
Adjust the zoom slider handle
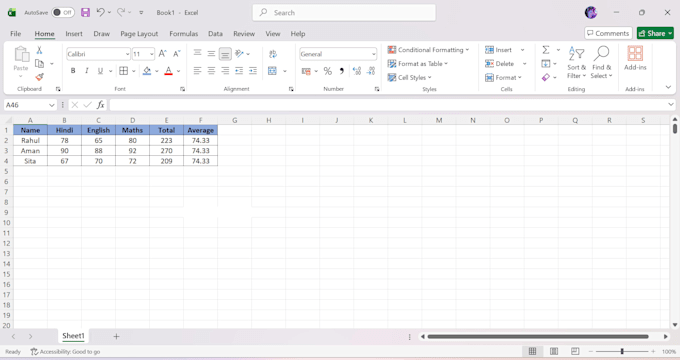coord(622,351)
